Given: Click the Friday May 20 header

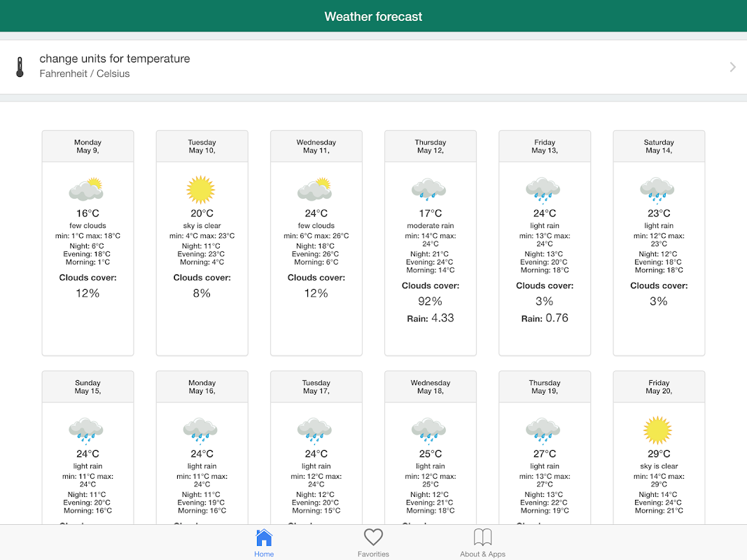Looking at the screenshot, I should point(659,386).
